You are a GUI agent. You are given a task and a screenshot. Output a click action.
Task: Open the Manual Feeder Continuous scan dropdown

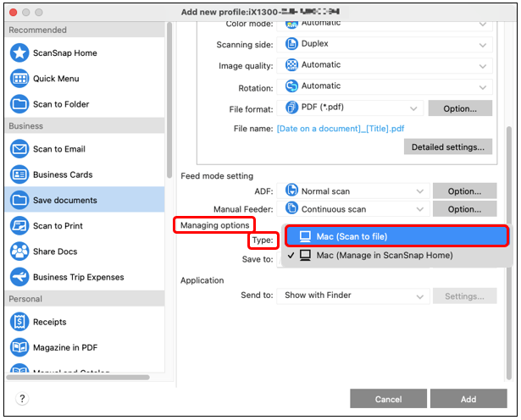coord(353,209)
